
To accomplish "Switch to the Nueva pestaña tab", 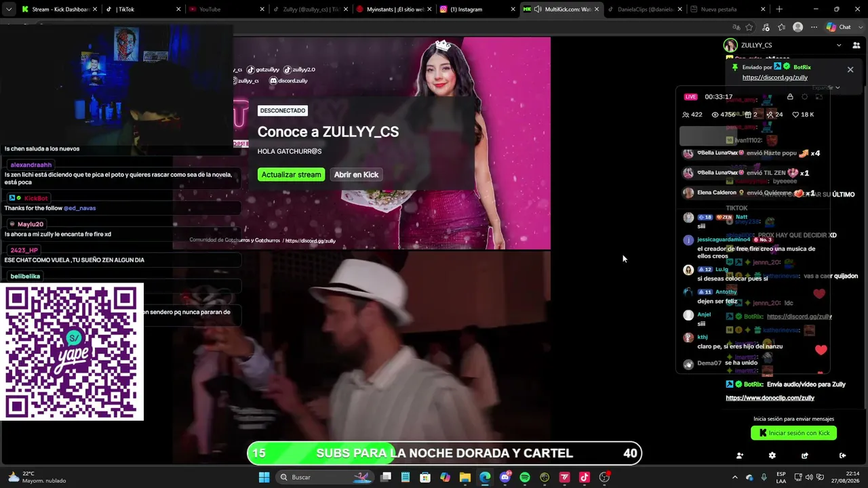I will [x=727, y=9].
